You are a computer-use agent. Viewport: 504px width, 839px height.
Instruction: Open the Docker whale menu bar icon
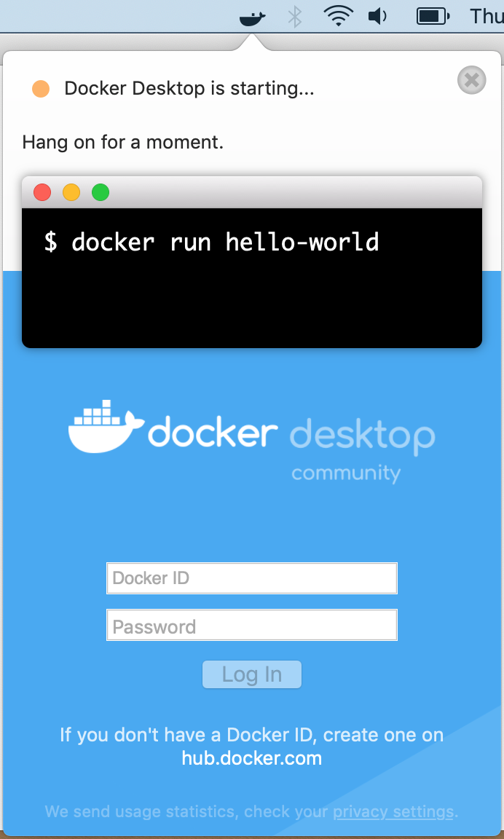(x=252, y=17)
